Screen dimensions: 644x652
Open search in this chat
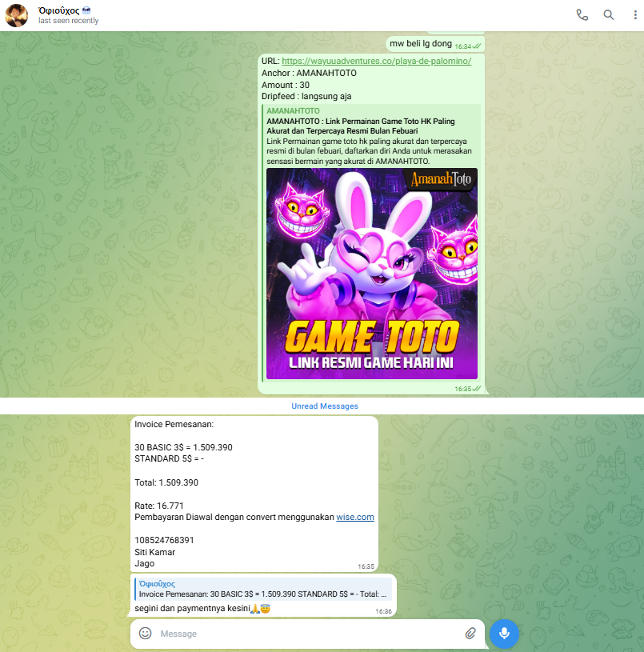point(609,15)
